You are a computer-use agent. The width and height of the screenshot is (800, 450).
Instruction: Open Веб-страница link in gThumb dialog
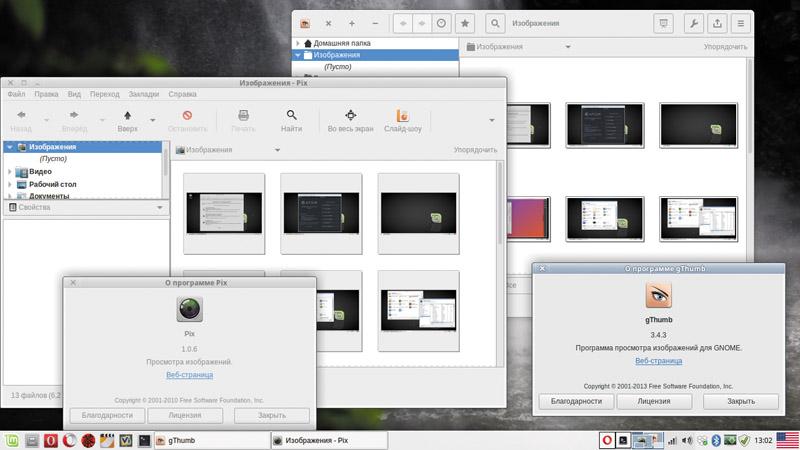pyautogui.click(x=659, y=361)
